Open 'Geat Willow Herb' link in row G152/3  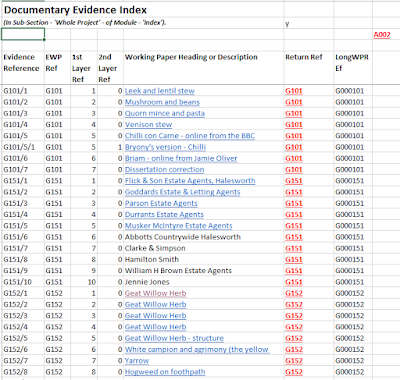click(x=155, y=316)
